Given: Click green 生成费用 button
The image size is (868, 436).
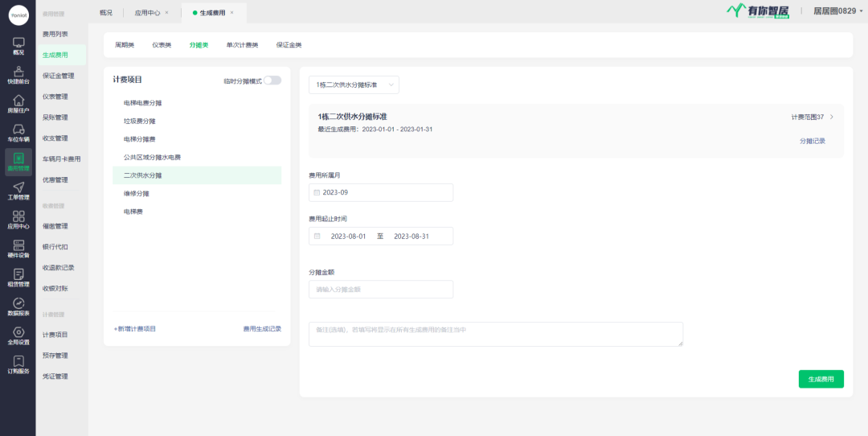Looking at the screenshot, I should point(821,379).
